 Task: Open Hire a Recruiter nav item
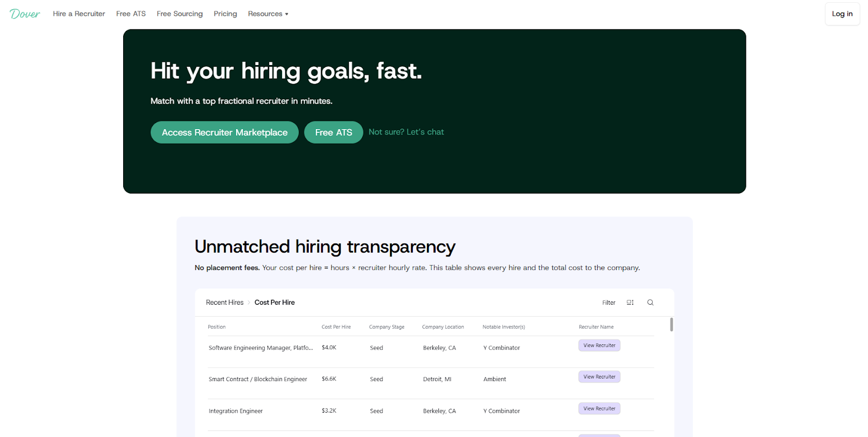(x=79, y=14)
